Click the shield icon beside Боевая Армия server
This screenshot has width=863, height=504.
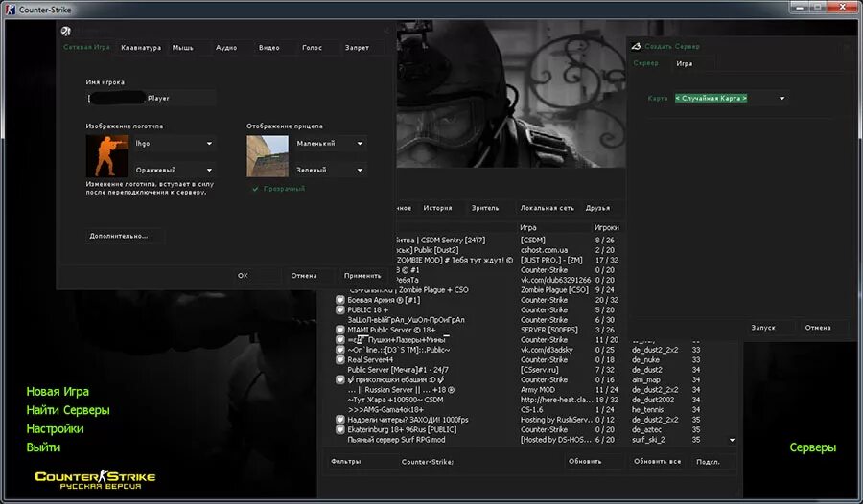point(340,300)
